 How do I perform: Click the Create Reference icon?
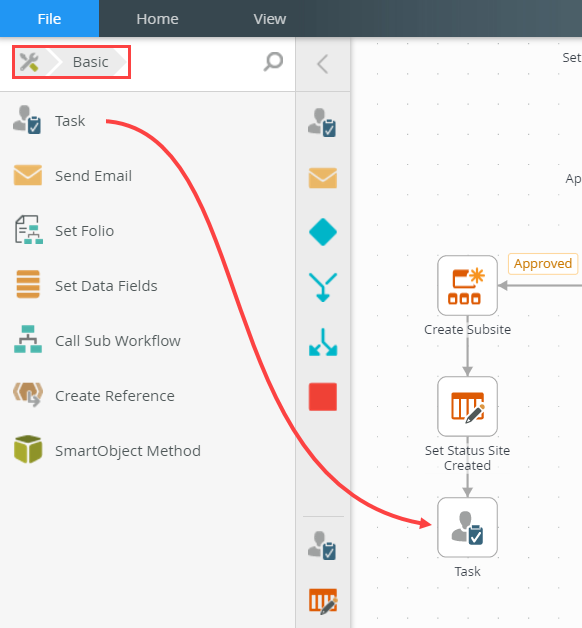[x=28, y=394]
